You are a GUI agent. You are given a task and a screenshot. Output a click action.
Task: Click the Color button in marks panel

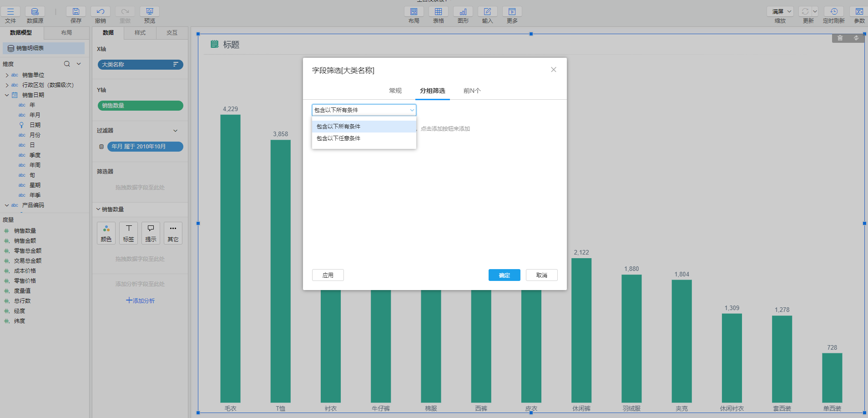[x=106, y=233]
